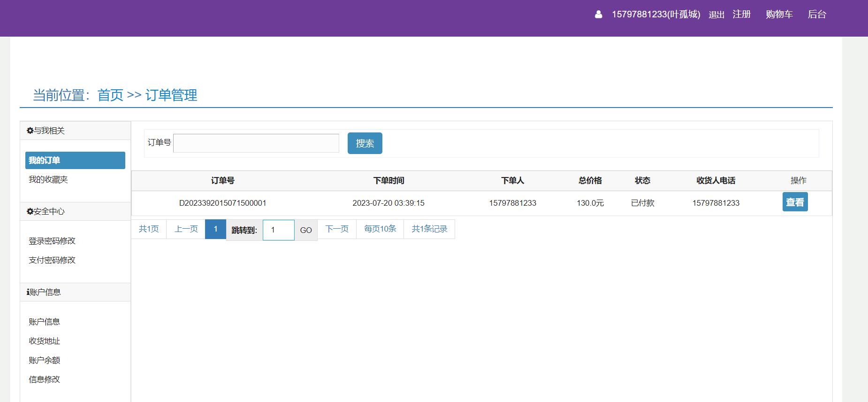Click 收货人电话 column header
Viewport: 868px width, 402px height.
(716, 180)
